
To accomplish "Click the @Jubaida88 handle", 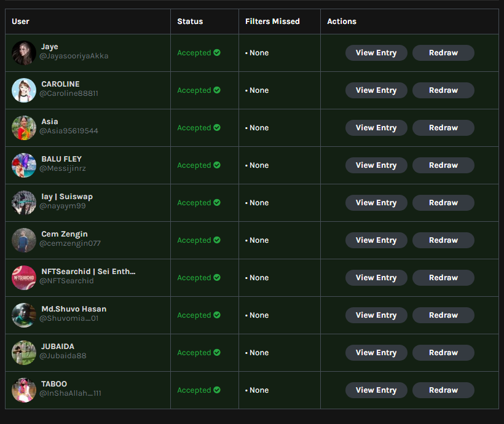I will [x=63, y=356].
